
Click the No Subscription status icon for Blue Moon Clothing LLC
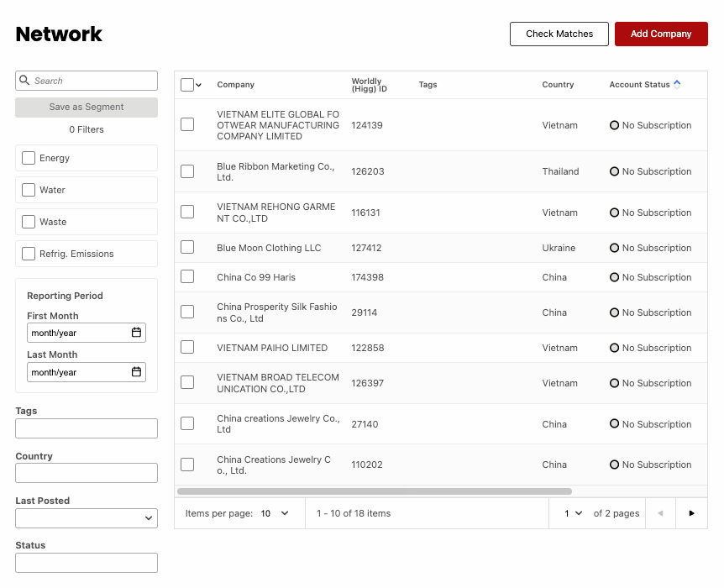tap(614, 248)
